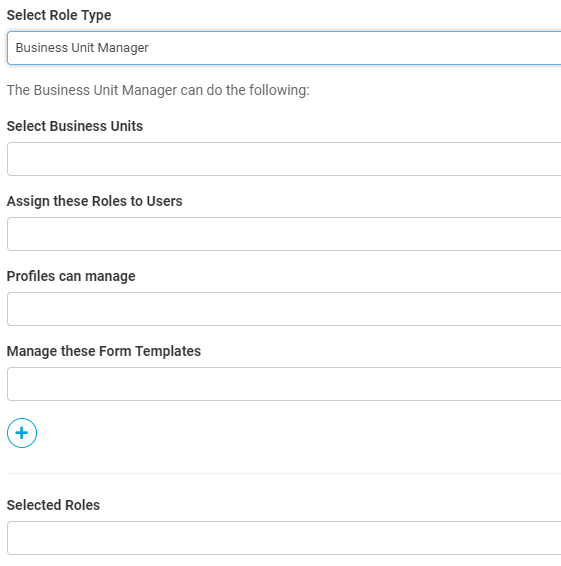Click the blue plus add role icon
Image resolution: width=561 pixels, height=566 pixels.
pyautogui.click(x=22, y=433)
